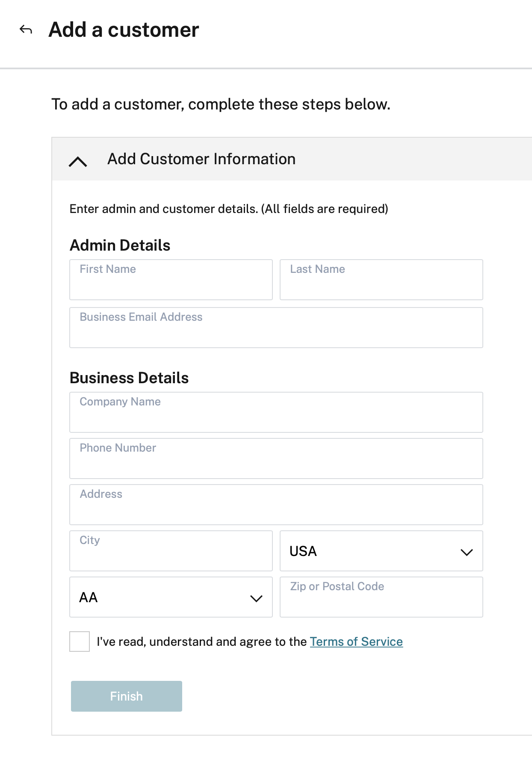Open the Terms of Service link
This screenshot has width=532, height=757.
tap(356, 642)
